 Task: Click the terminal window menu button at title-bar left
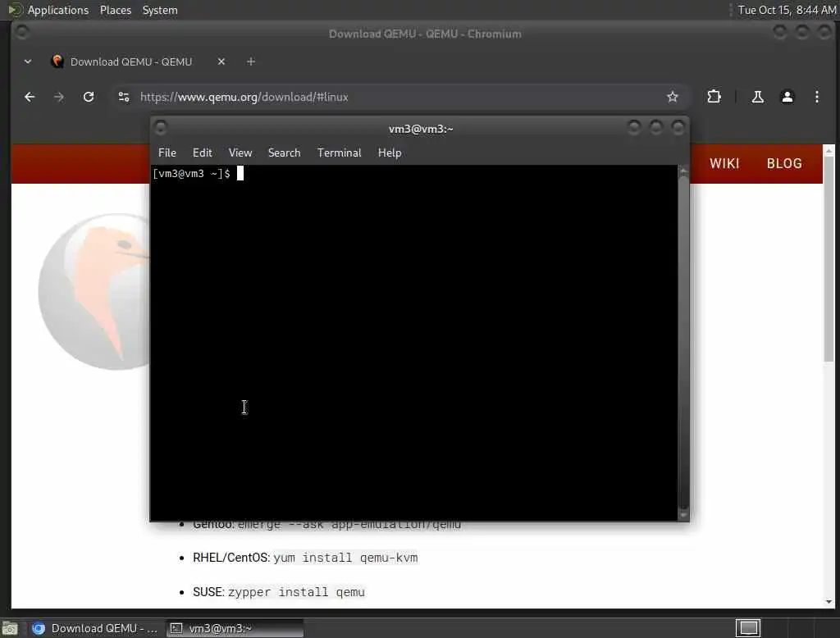pos(161,128)
